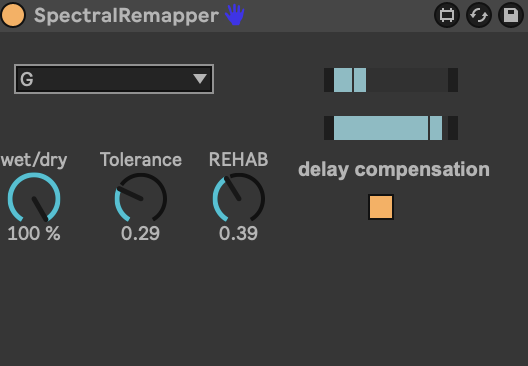Click the 100 % wet/dry value
This screenshot has width=528, height=366.
click(34, 233)
